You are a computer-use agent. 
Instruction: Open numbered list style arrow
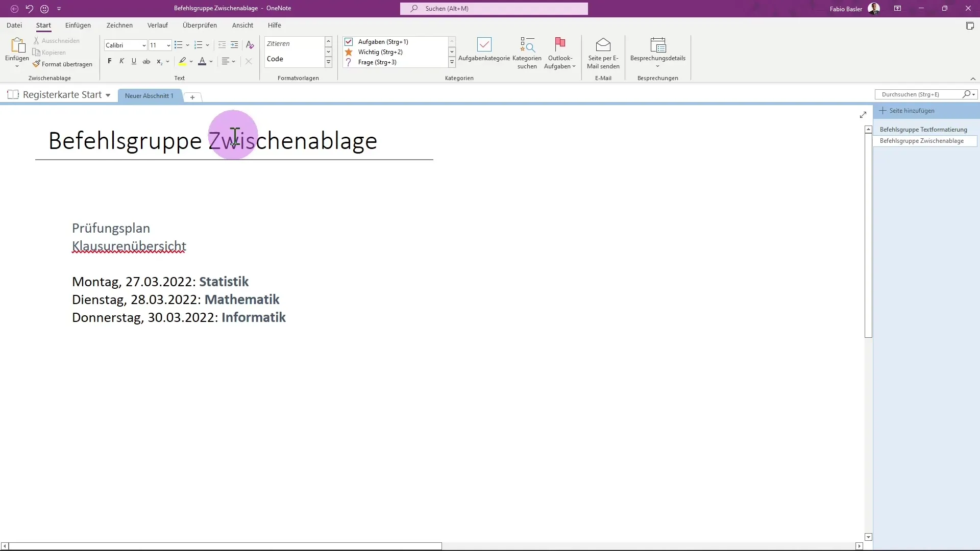coord(208,45)
